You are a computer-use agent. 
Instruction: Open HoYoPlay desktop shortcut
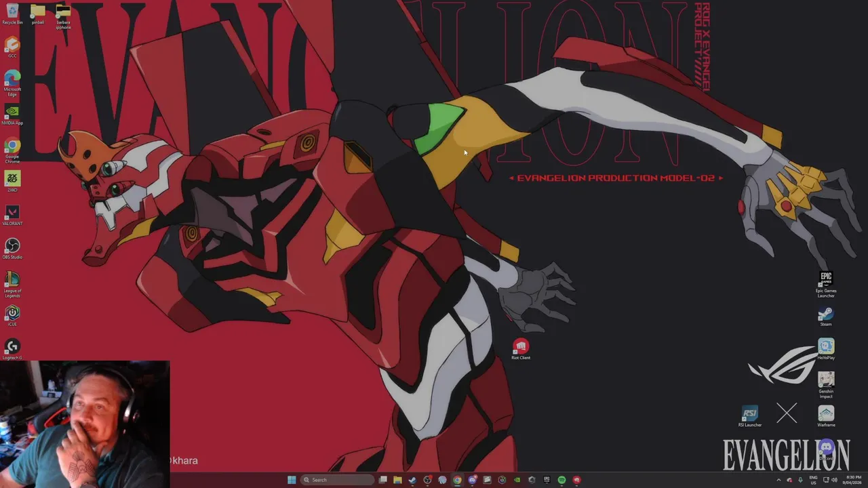[x=826, y=349]
